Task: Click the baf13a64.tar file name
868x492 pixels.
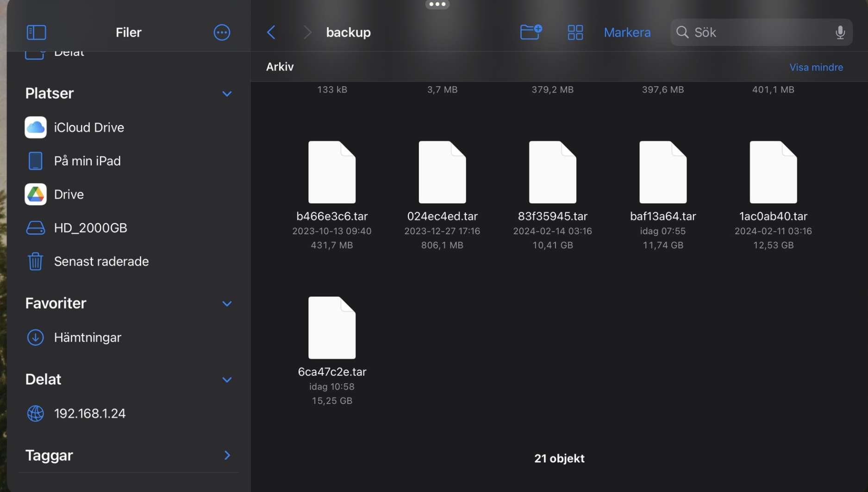Action: coord(663,217)
